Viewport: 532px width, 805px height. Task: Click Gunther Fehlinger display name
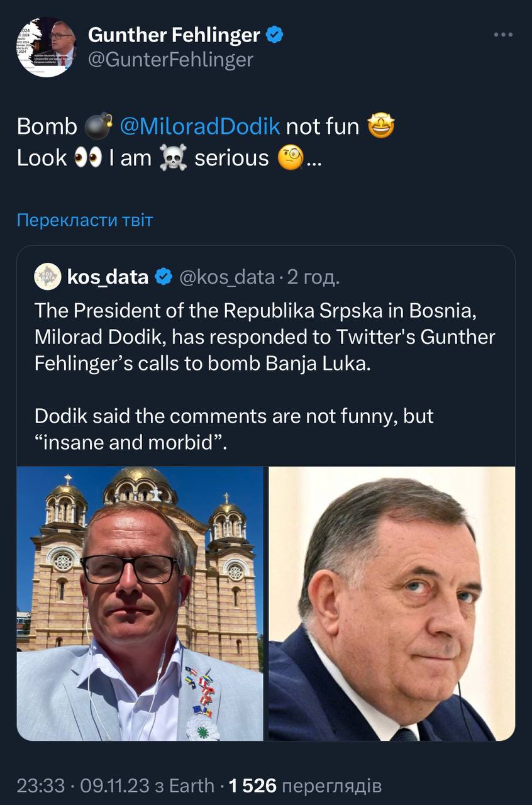(x=174, y=35)
